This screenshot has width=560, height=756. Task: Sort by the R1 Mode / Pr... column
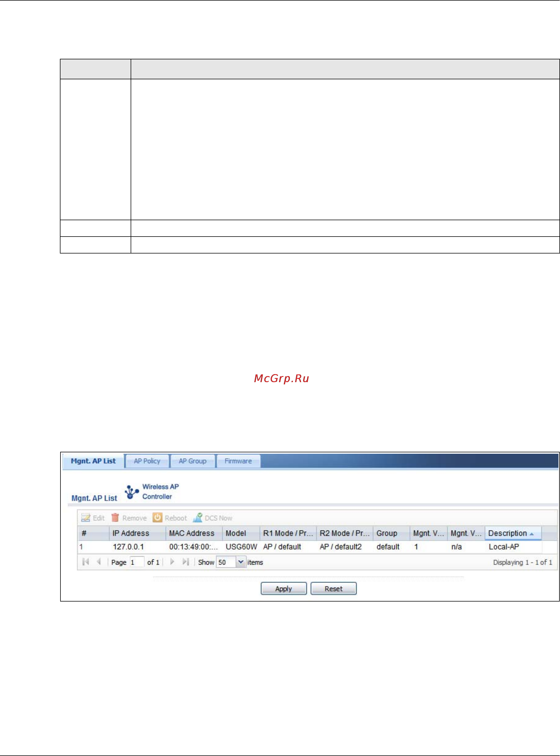click(x=288, y=533)
